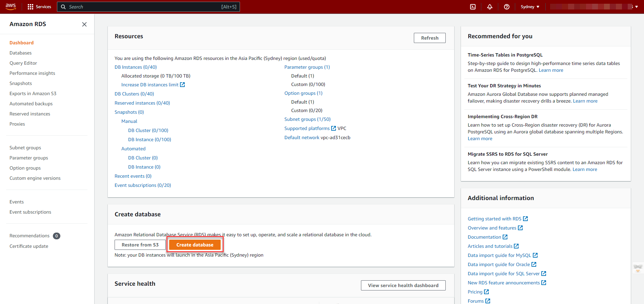Open Certificate update in the sidebar

(x=29, y=246)
